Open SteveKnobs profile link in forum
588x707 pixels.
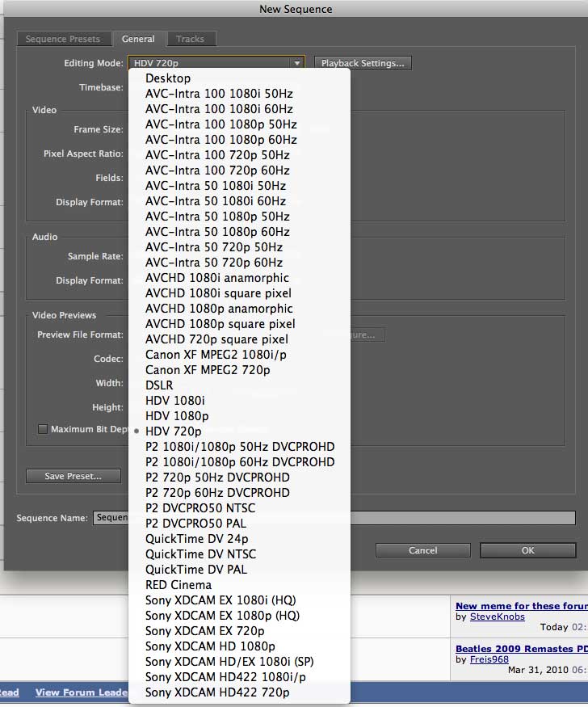click(x=497, y=617)
